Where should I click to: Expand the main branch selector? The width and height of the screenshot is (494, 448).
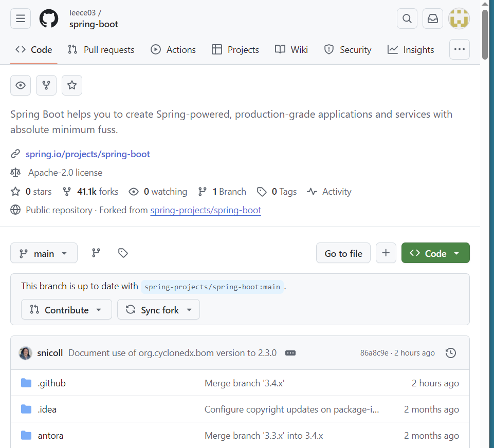44,253
